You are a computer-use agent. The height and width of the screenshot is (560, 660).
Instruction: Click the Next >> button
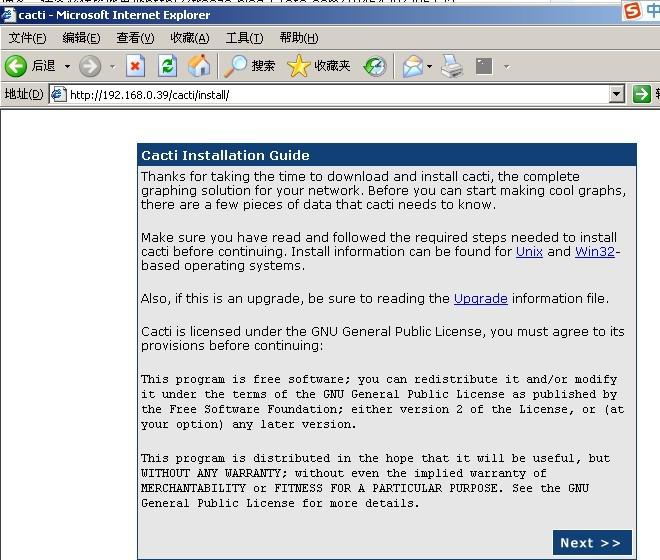(592, 543)
